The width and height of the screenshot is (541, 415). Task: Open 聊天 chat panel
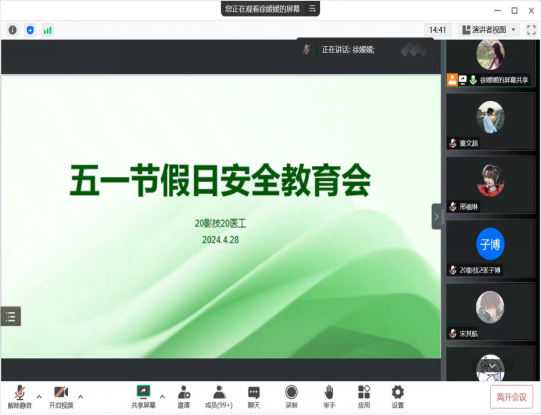tap(254, 397)
